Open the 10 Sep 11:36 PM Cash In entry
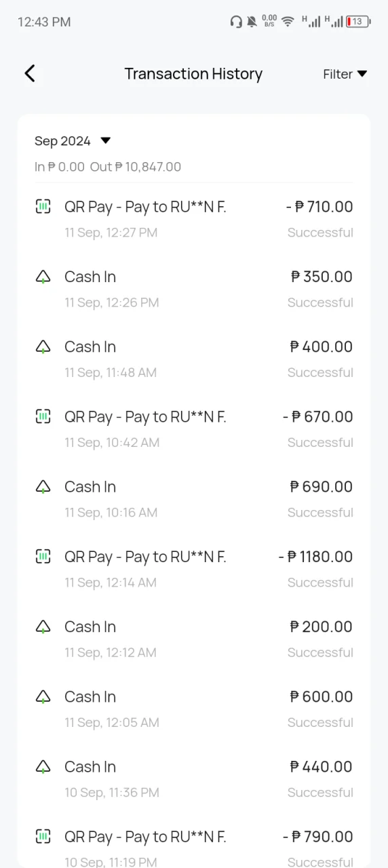 tap(194, 778)
